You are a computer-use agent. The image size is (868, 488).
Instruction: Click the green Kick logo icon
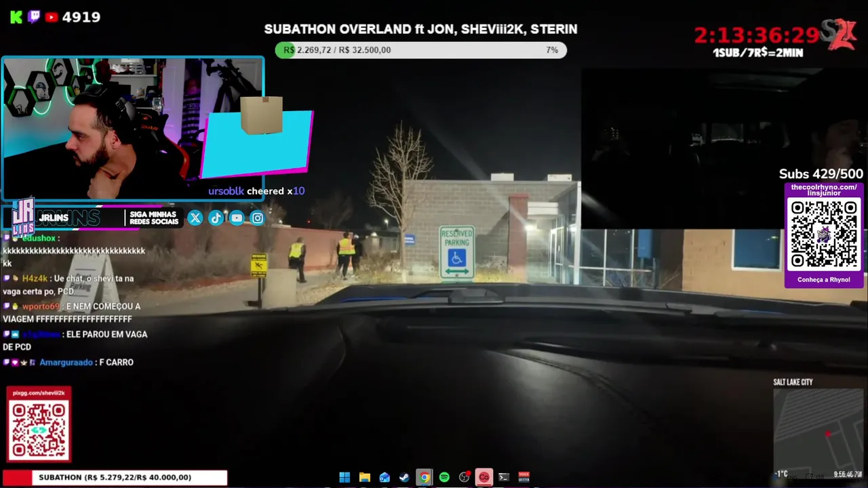click(16, 17)
